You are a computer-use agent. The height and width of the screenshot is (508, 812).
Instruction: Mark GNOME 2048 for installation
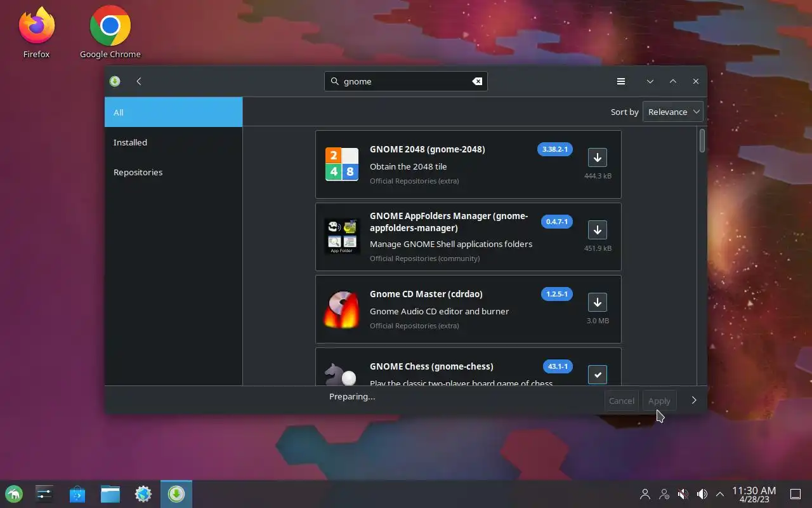click(x=597, y=157)
